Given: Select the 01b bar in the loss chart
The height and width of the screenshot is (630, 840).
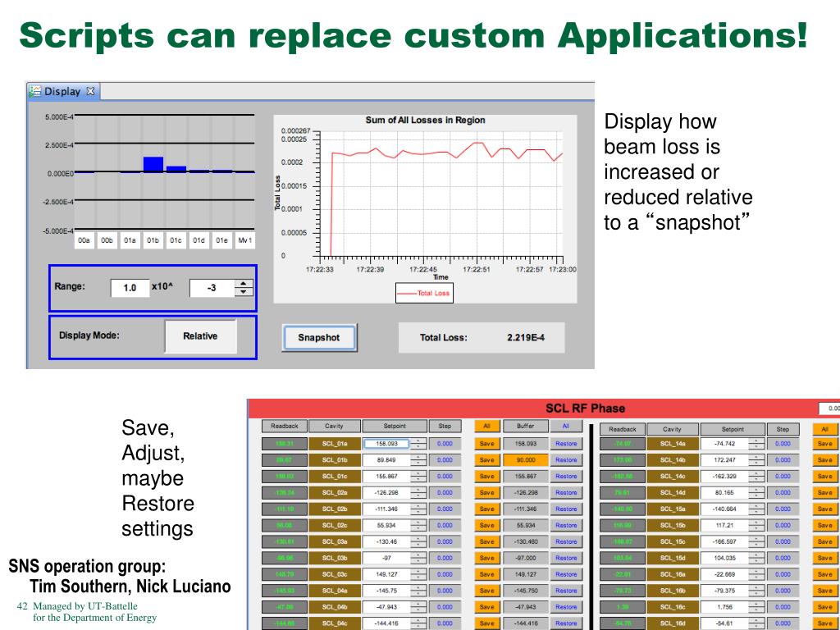Looking at the screenshot, I should click(x=153, y=163).
